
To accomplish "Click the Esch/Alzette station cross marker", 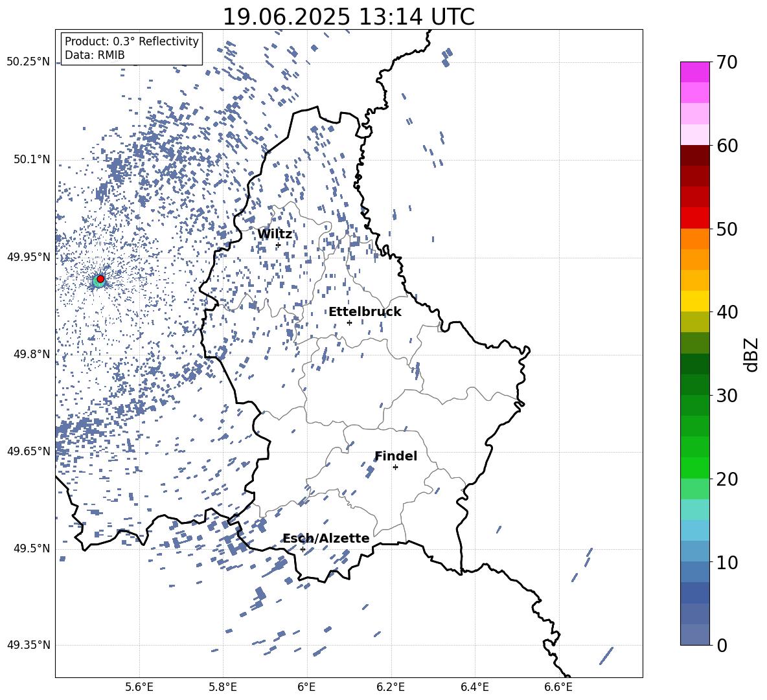I will (x=303, y=549).
